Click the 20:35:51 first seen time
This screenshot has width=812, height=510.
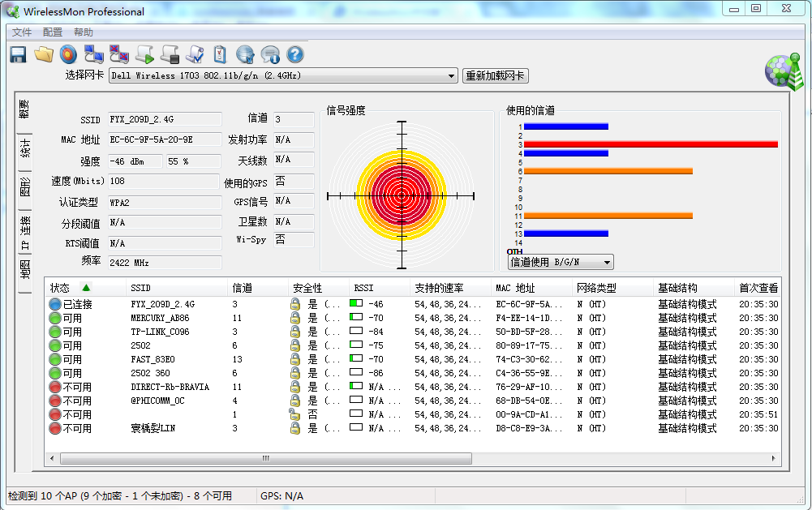(x=758, y=414)
